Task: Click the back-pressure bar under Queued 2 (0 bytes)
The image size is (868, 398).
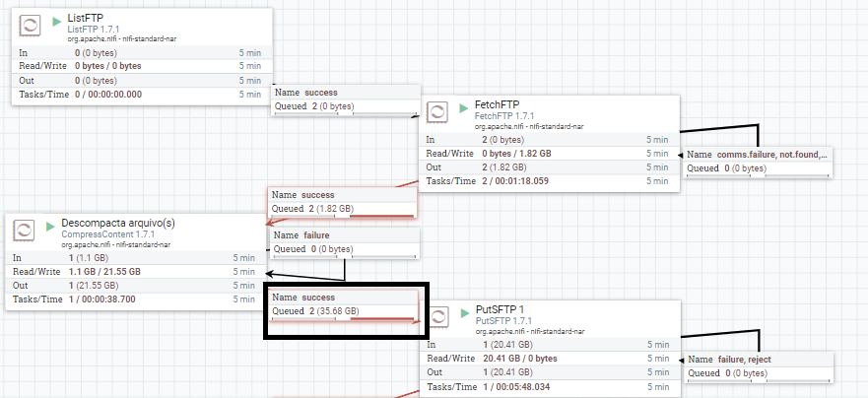Action: [347, 113]
